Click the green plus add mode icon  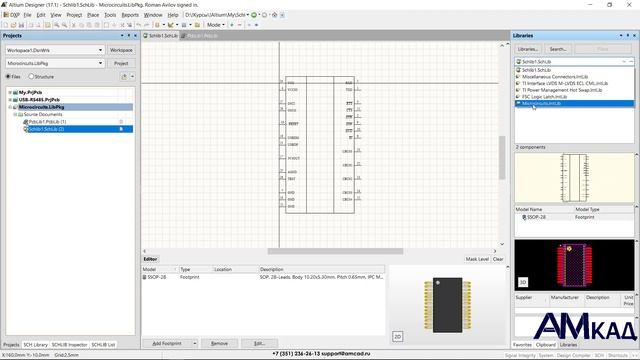232,25
